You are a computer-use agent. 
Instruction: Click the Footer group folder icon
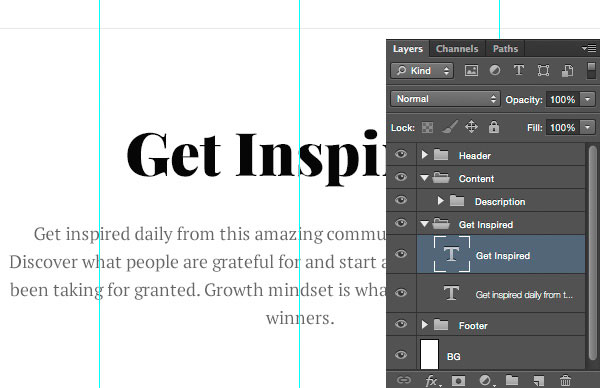[441, 325]
